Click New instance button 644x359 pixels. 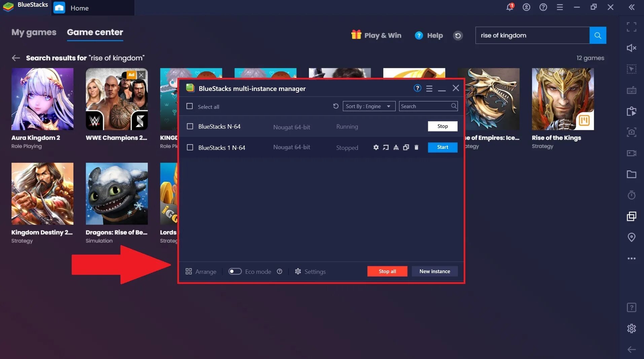click(435, 271)
